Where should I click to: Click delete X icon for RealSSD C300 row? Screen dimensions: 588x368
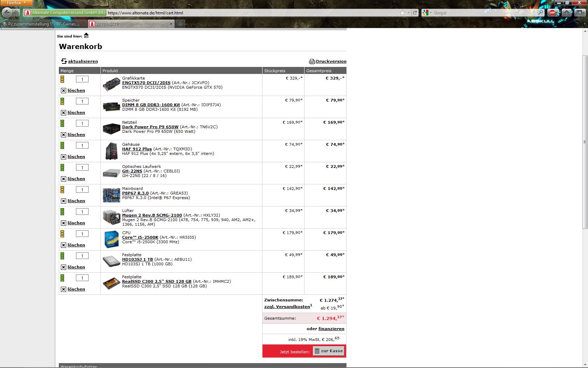click(63, 289)
